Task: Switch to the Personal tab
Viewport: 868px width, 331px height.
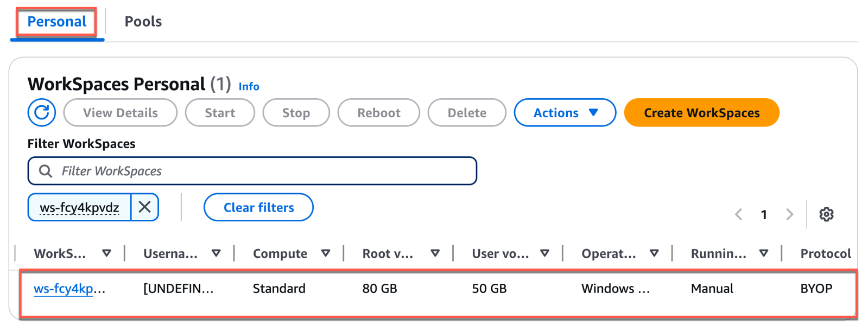Action: click(57, 22)
